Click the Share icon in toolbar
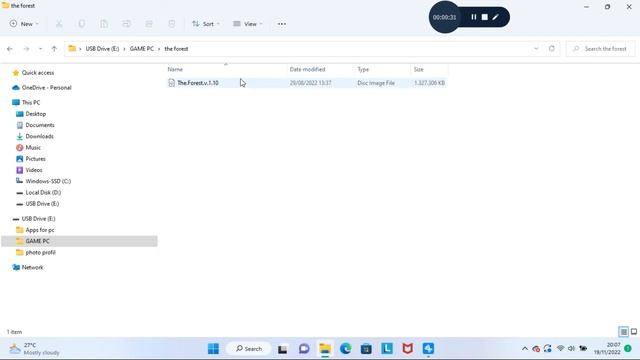Screen dimensions: 640x360 [149, 24]
